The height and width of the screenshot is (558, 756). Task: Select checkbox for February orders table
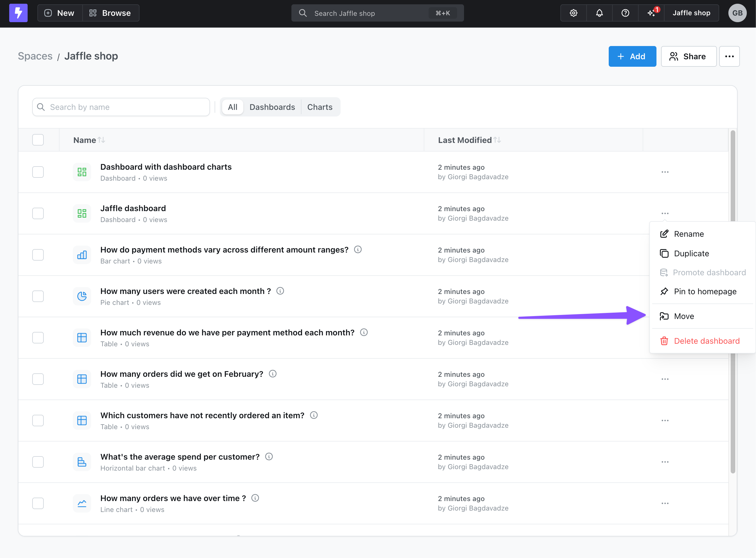pos(38,379)
